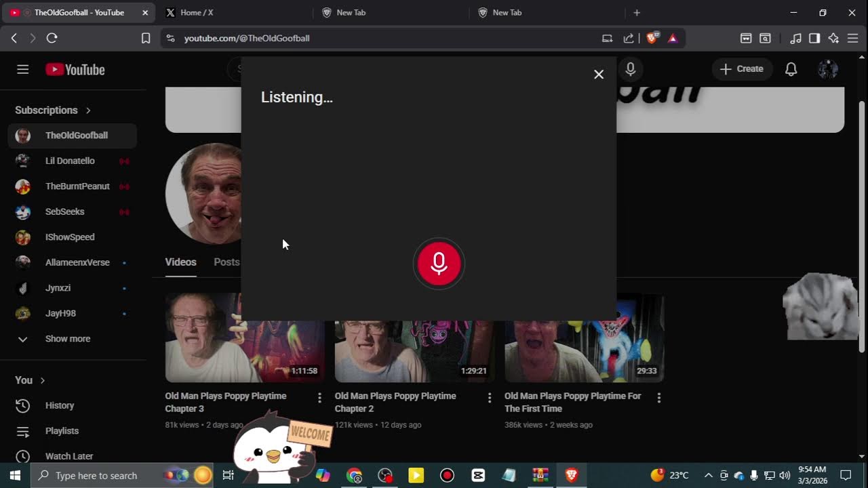The image size is (868, 488).
Task: Open AllameenxVerse channel in sidebar
Action: pyautogui.click(x=73, y=262)
